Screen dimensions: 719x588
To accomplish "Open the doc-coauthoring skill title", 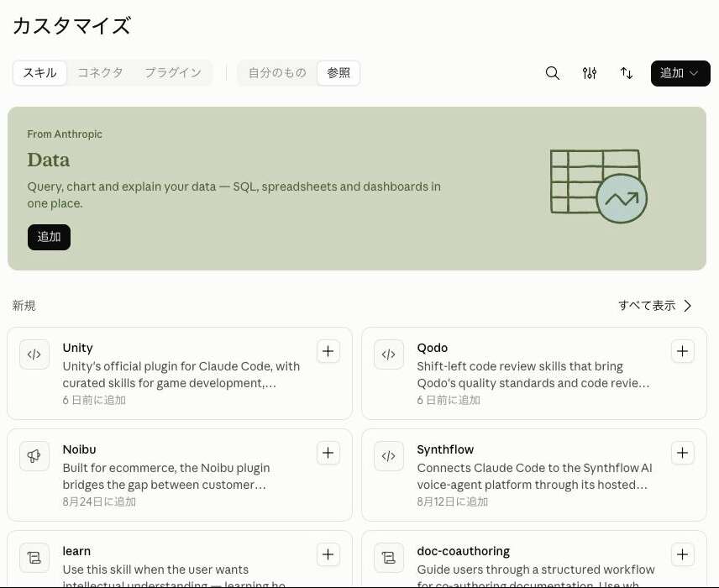I will 463,551.
